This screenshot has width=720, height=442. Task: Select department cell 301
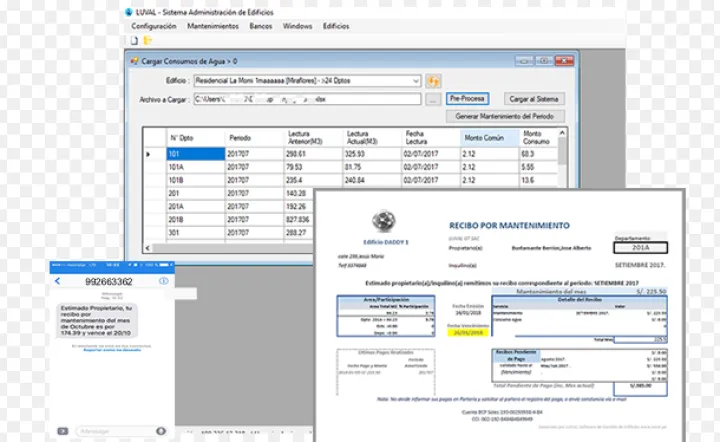(x=196, y=233)
